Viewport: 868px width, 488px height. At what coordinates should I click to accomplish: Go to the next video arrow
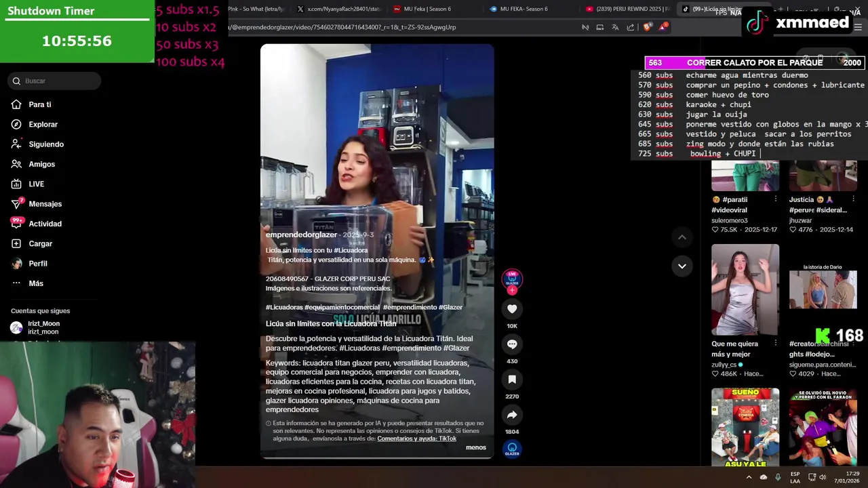682,266
